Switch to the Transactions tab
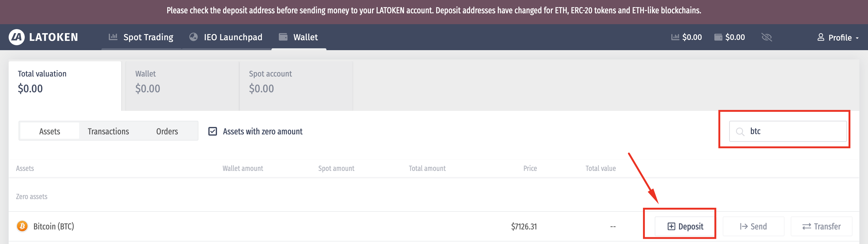Viewport: 868px width, 244px height. tap(108, 131)
